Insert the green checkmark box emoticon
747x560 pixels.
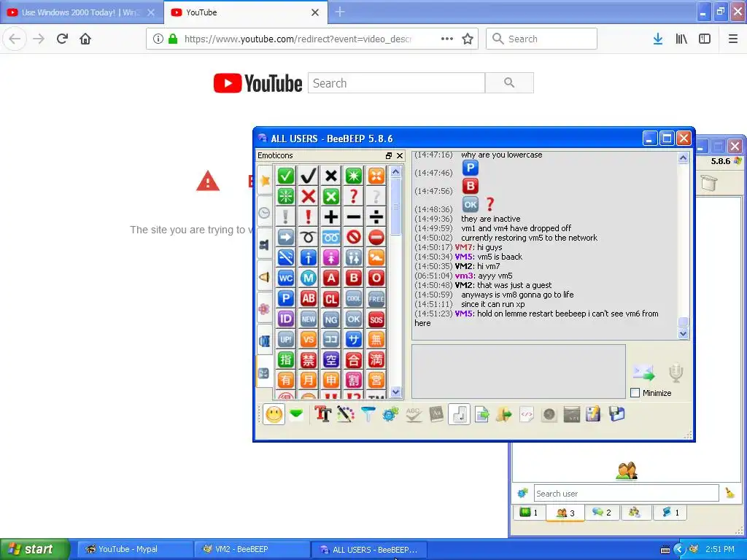point(286,176)
